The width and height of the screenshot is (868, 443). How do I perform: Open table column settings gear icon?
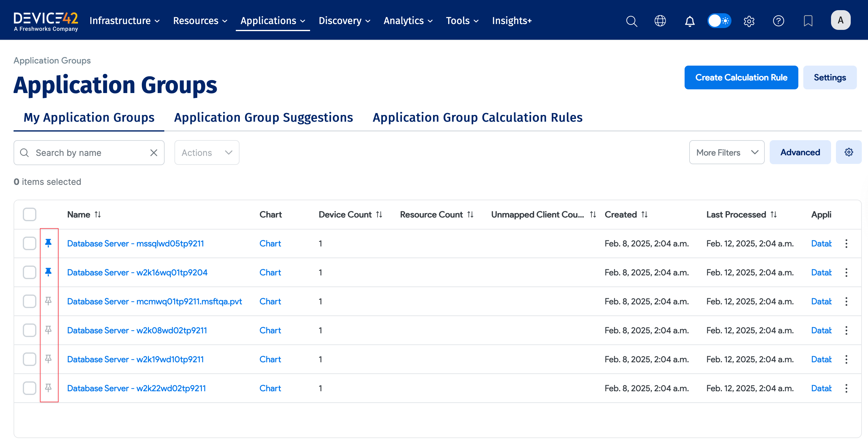click(x=849, y=152)
